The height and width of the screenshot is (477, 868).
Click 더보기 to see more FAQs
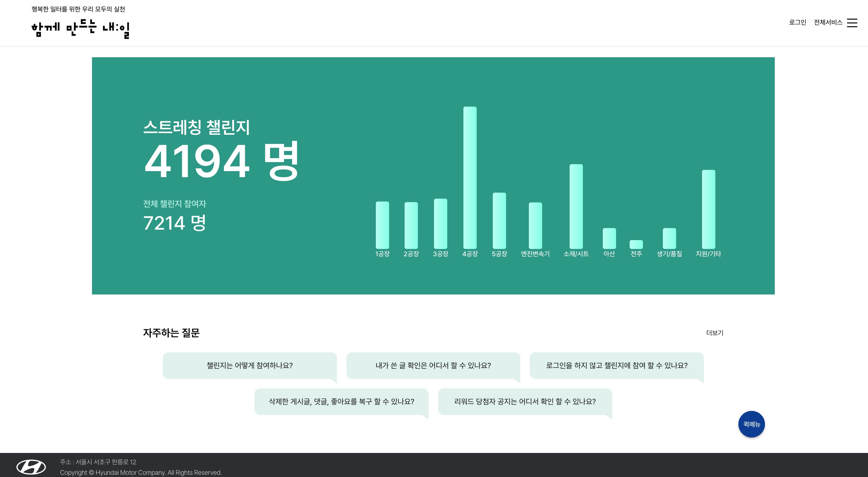(715, 333)
